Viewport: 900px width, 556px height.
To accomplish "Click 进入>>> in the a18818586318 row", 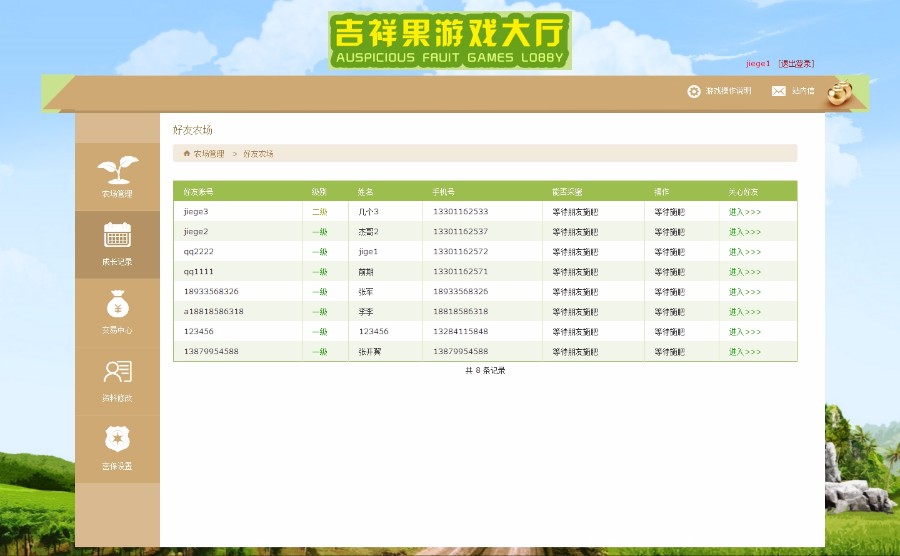I will click(x=744, y=312).
